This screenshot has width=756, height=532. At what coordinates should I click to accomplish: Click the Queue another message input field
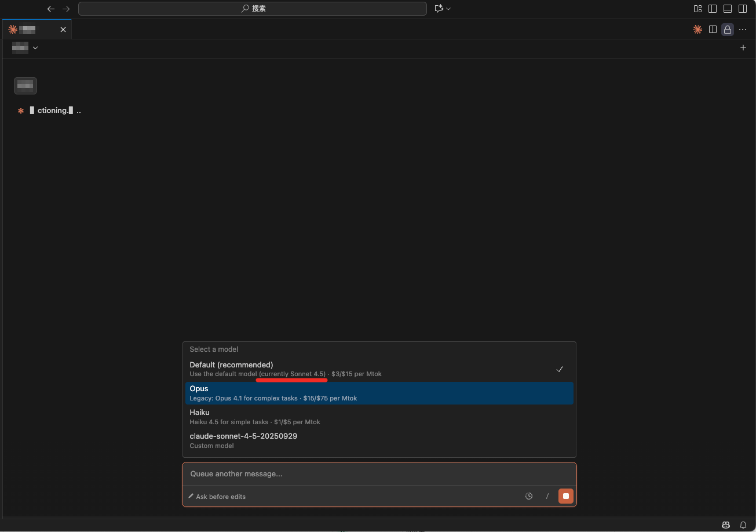tap(379, 473)
